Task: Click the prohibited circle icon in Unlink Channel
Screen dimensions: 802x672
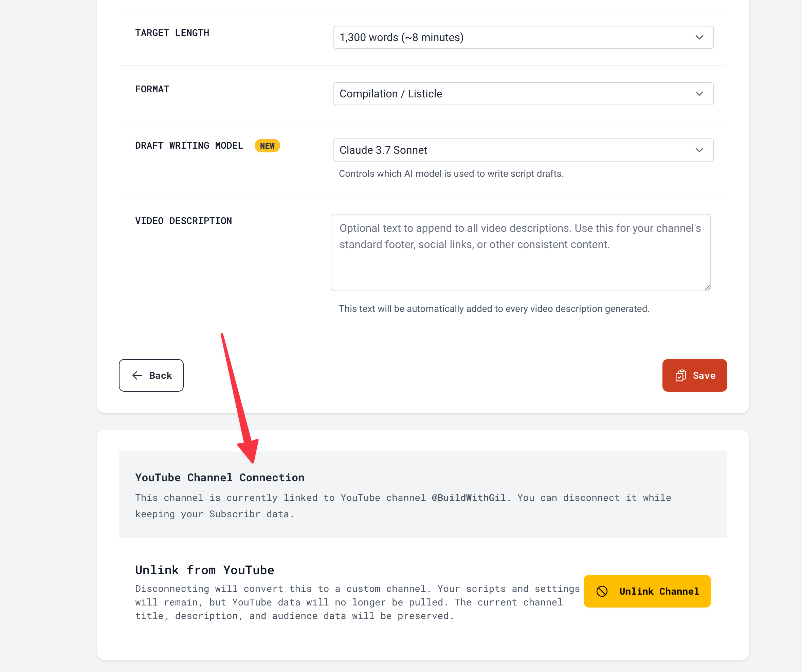Action: 602,591
